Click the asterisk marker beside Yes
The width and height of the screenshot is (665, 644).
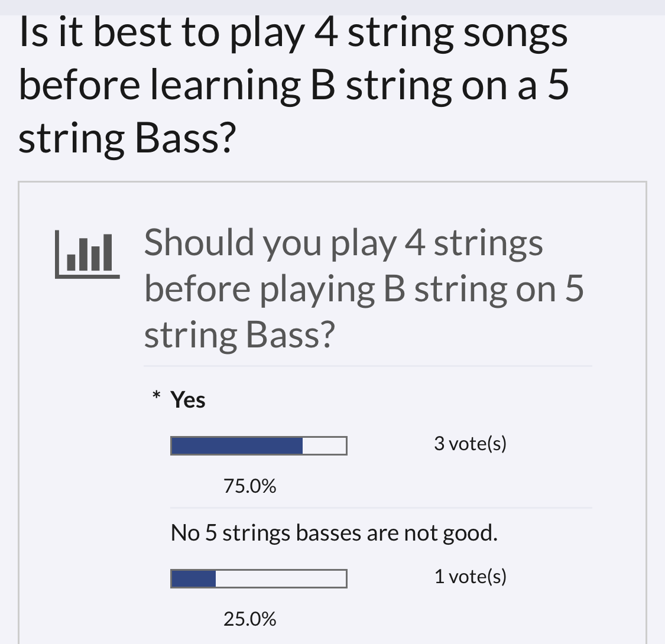coord(157,395)
